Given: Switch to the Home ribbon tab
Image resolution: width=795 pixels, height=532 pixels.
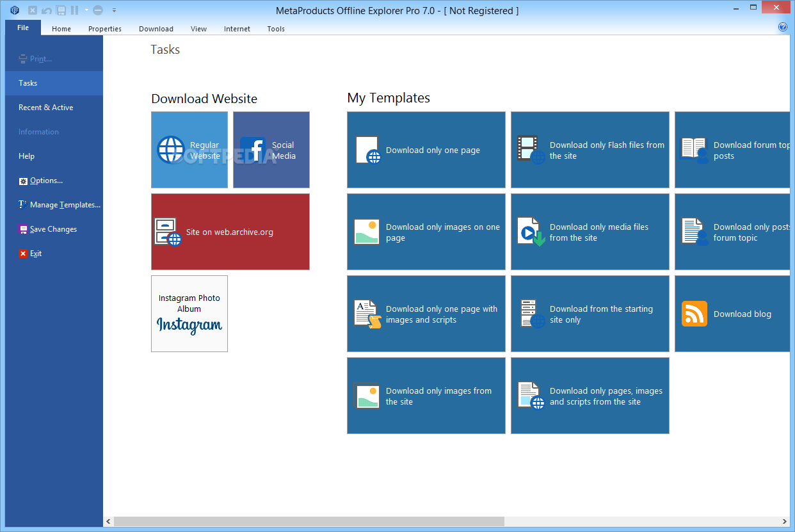Looking at the screenshot, I should click(61, 29).
